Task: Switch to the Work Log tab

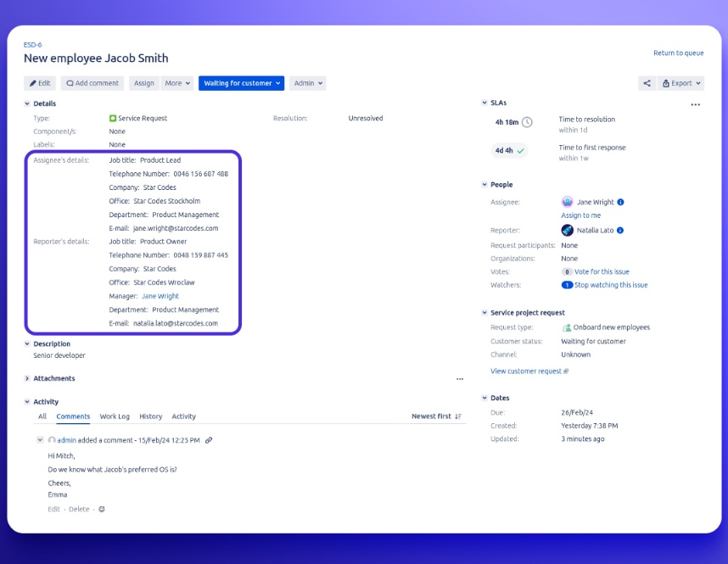Action: (115, 416)
